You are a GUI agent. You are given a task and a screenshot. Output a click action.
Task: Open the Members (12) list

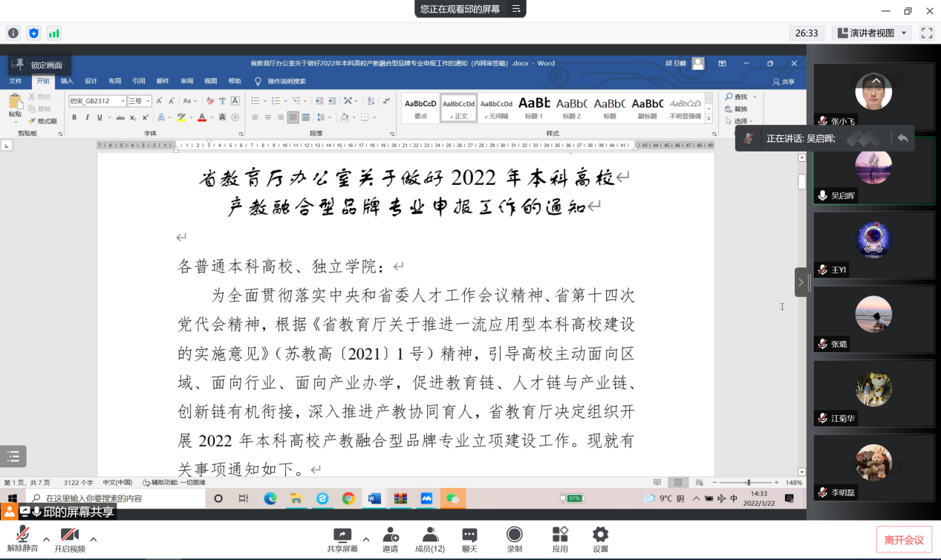[429, 535]
